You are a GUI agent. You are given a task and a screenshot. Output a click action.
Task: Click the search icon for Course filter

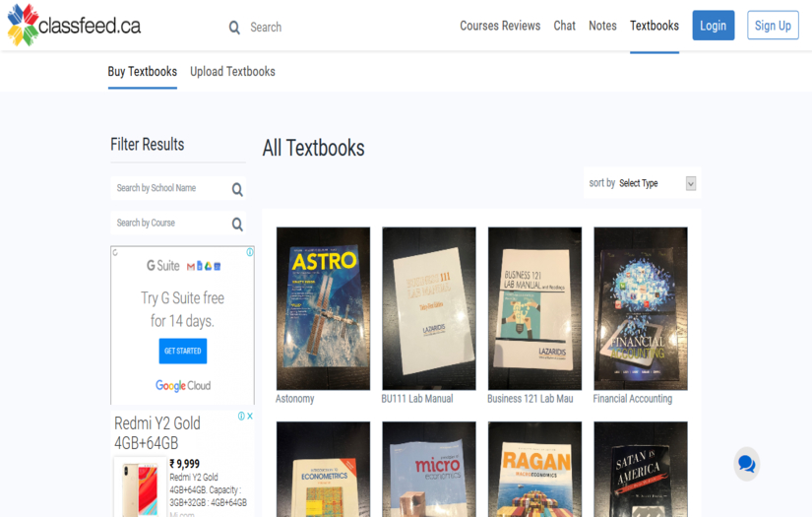coord(237,224)
